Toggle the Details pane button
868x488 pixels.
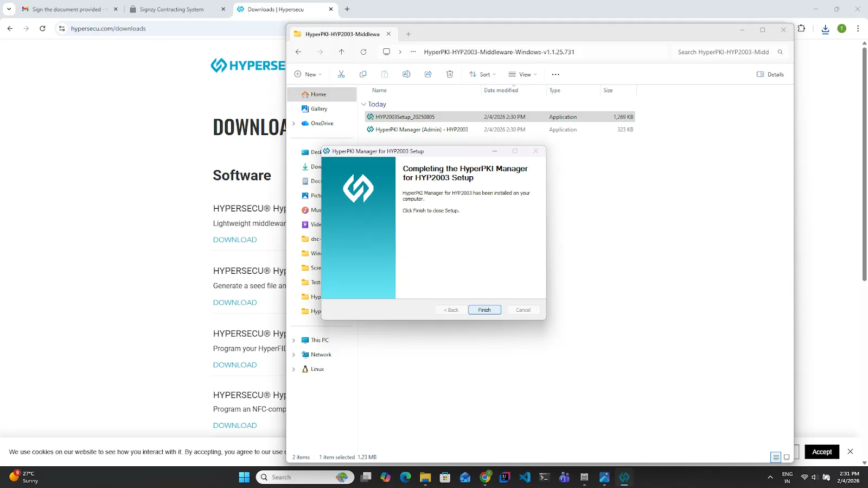[770, 74]
